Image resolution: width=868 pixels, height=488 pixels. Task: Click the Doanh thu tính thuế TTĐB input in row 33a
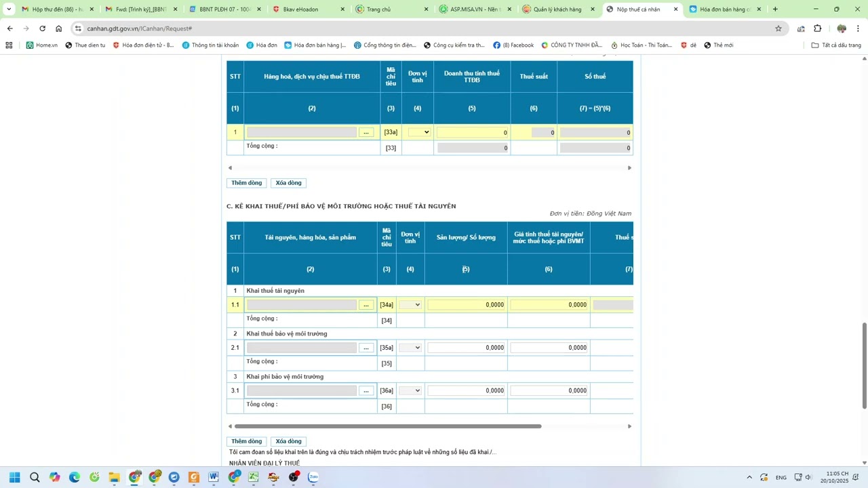pos(473,132)
